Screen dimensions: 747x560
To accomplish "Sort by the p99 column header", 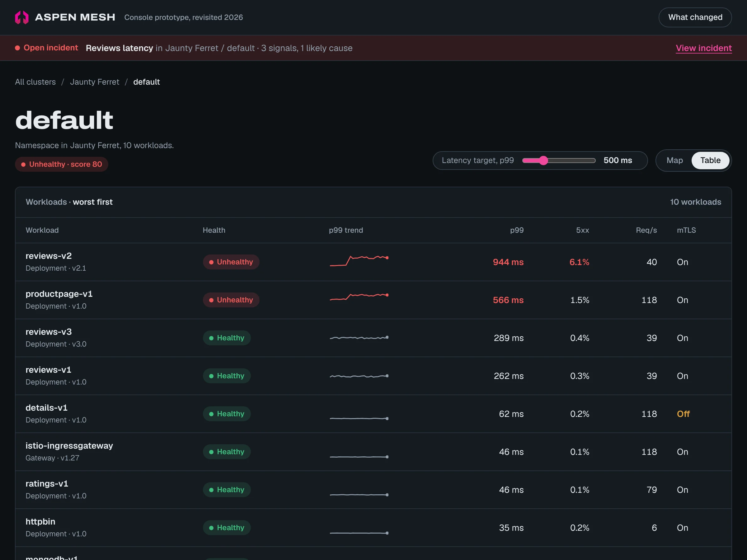I will coord(517,230).
